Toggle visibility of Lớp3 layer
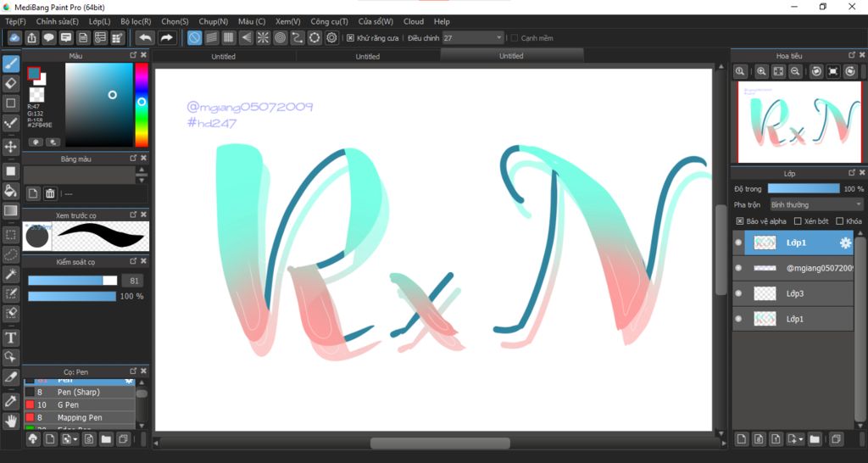 [738, 293]
